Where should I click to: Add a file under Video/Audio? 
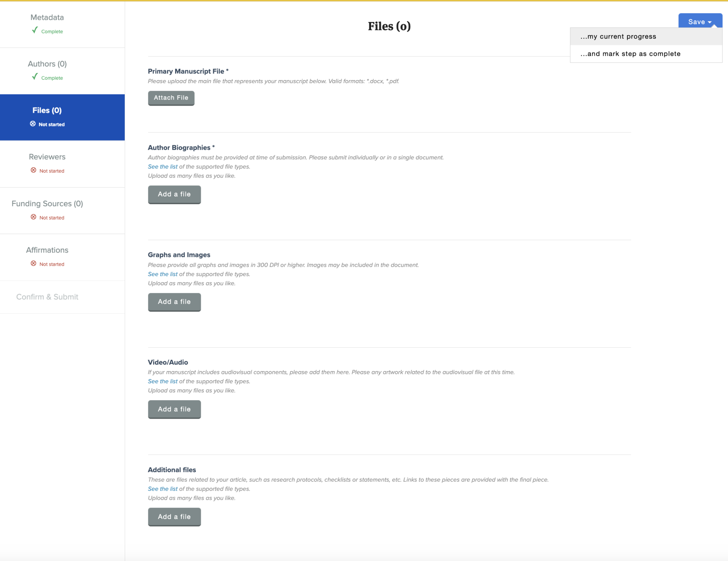coord(174,409)
